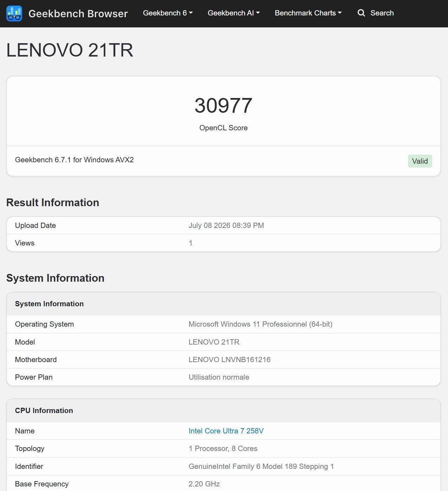
Task: Click the search magnifier icon
Action: coord(361,13)
